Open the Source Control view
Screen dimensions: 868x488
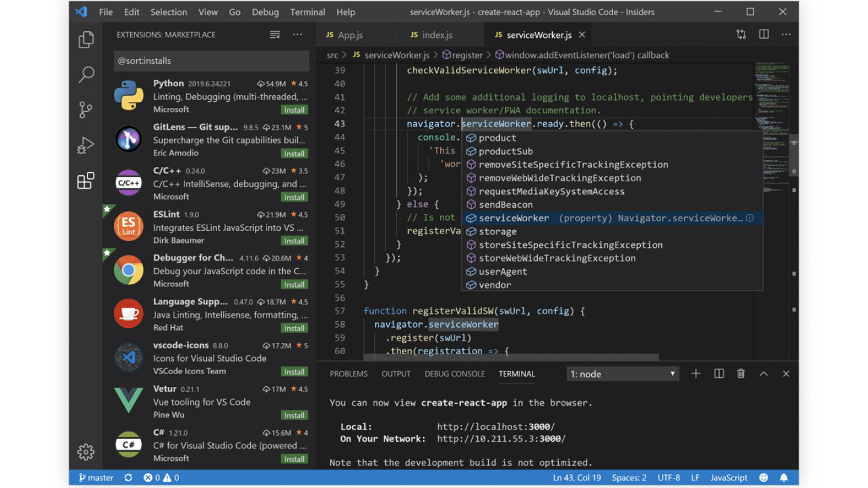[x=86, y=110]
